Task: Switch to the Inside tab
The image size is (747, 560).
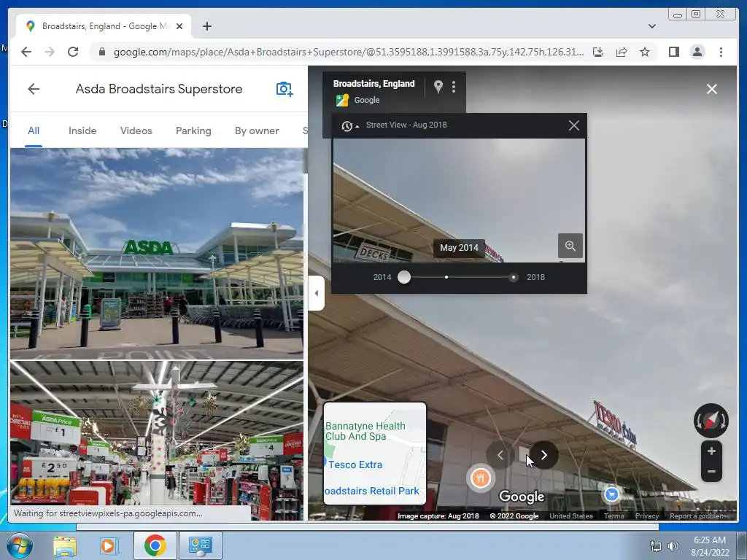Action: (82, 131)
